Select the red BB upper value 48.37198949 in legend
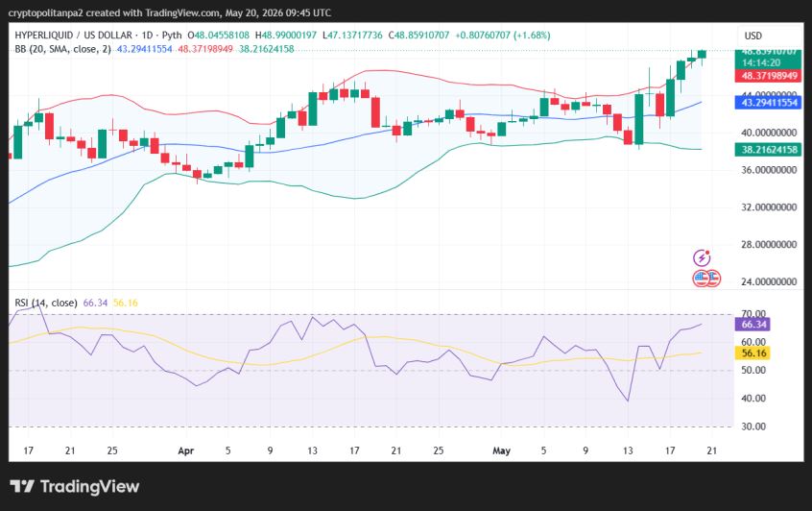The height and width of the screenshot is (511, 812). (205, 49)
